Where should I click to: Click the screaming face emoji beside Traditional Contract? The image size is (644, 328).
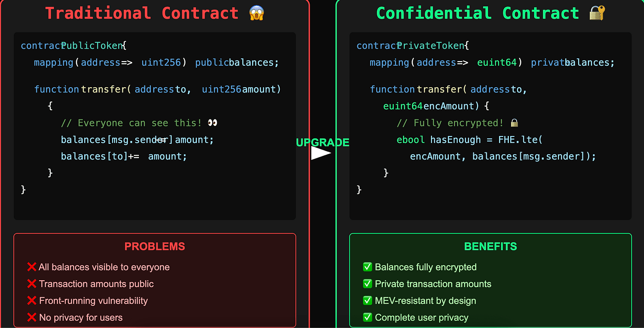click(x=257, y=13)
